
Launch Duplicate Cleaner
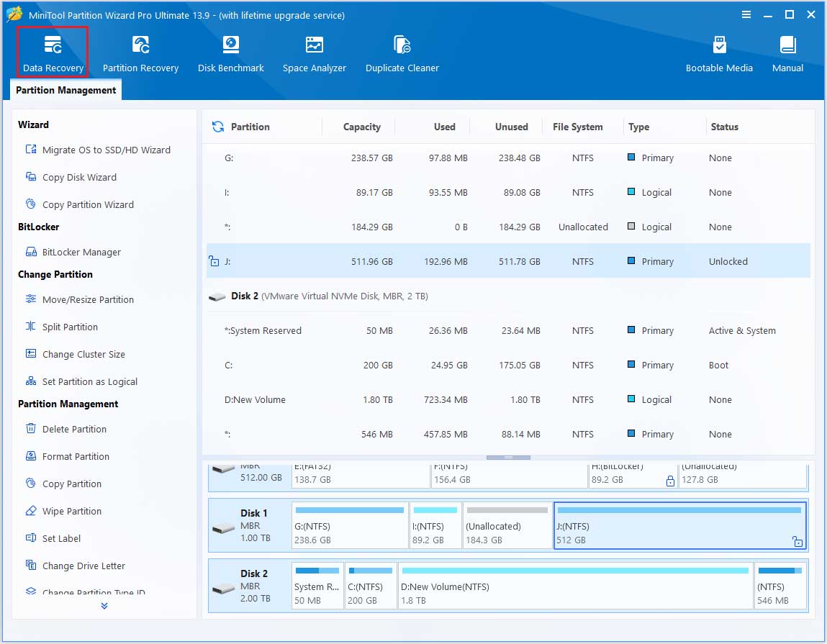(x=402, y=54)
